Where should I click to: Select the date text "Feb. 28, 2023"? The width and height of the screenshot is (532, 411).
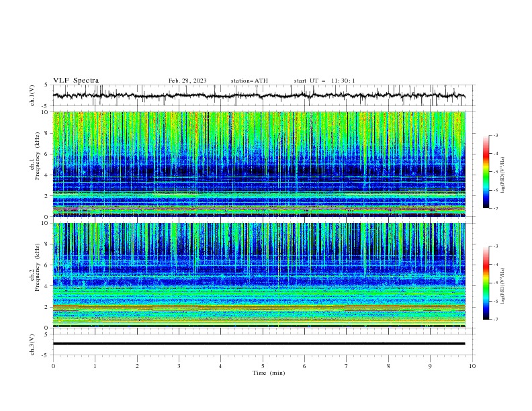coord(187,81)
